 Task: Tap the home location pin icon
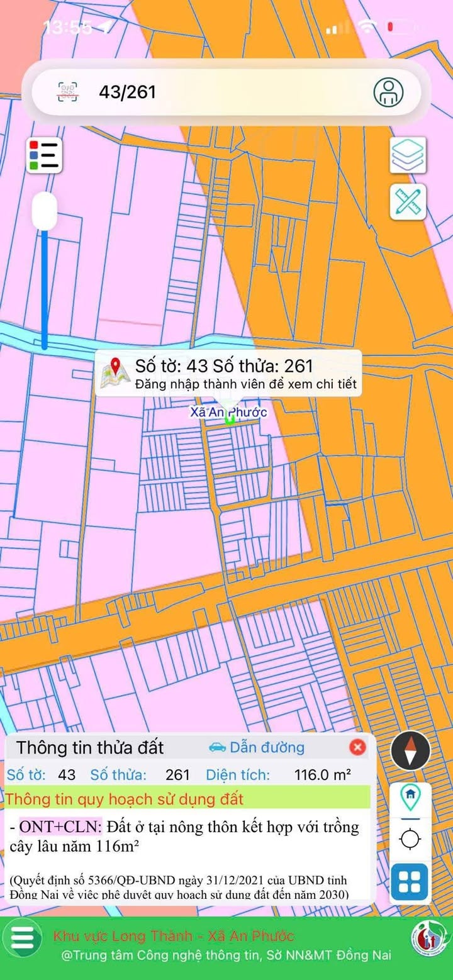pyautogui.click(x=410, y=797)
